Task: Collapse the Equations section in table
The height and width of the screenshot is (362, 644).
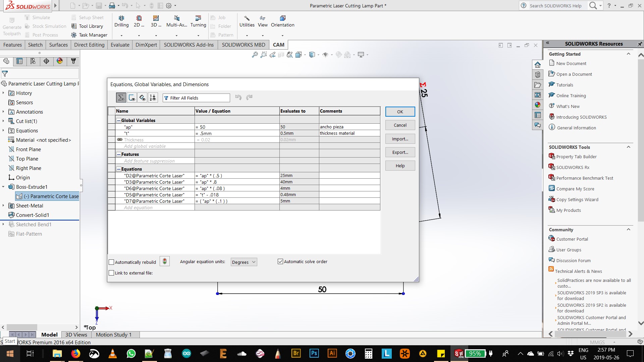Action: click(118, 169)
